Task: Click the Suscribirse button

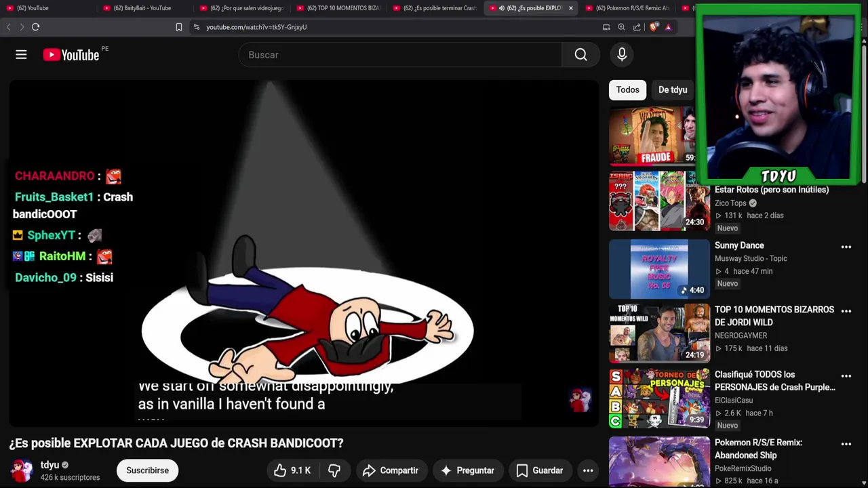Action: (x=147, y=470)
